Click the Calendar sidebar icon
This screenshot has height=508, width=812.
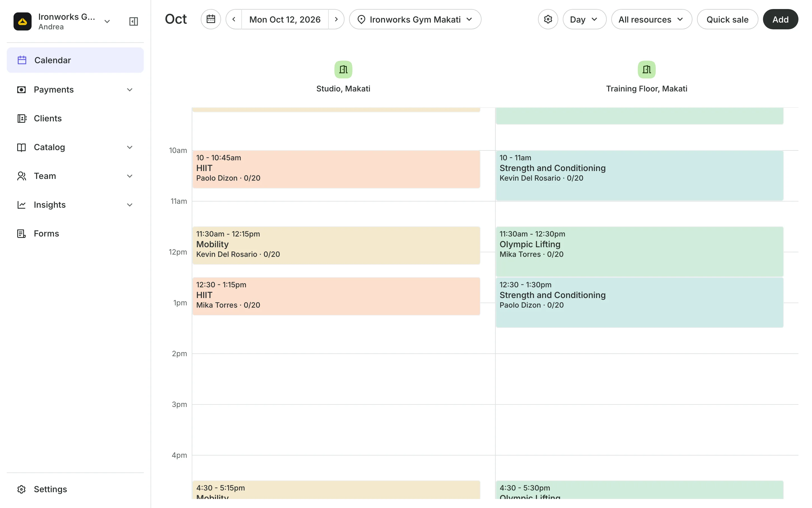click(x=22, y=60)
